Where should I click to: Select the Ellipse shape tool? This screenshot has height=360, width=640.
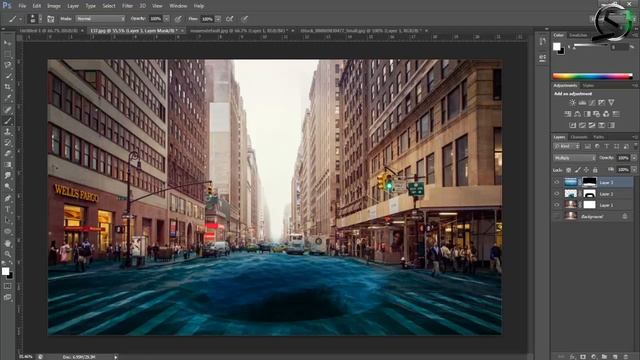coord(7,231)
